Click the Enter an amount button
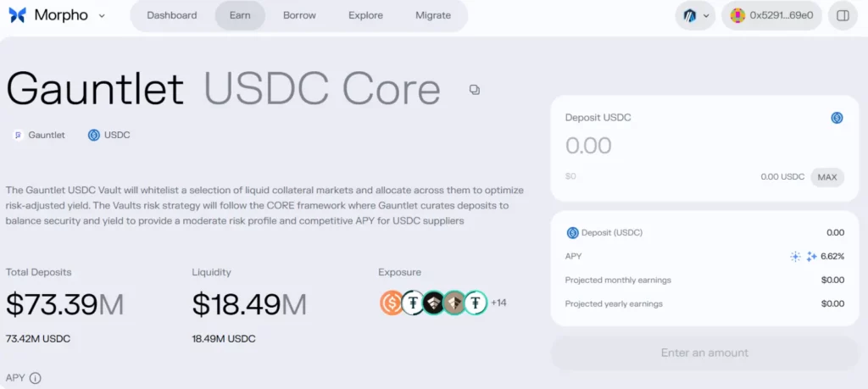The image size is (868, 389). pyautogui.click(x=704, y=353)
